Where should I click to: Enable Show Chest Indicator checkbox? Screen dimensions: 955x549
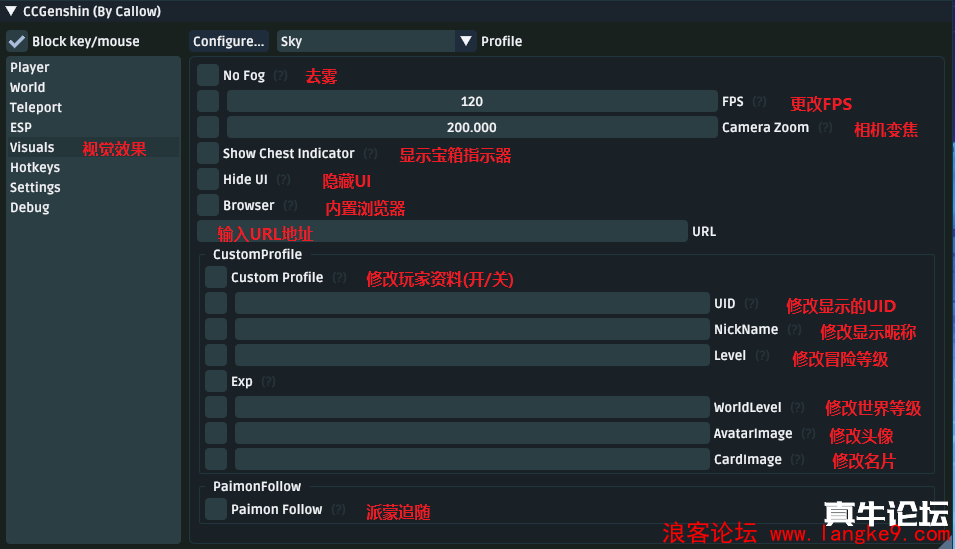point(208,153)
